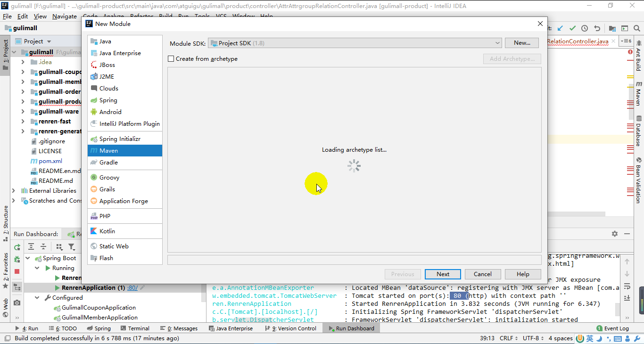This screenshot has width=644, height=344.
Task: Click Rerun icon in Run Dashboard
Action: point(17,247)
